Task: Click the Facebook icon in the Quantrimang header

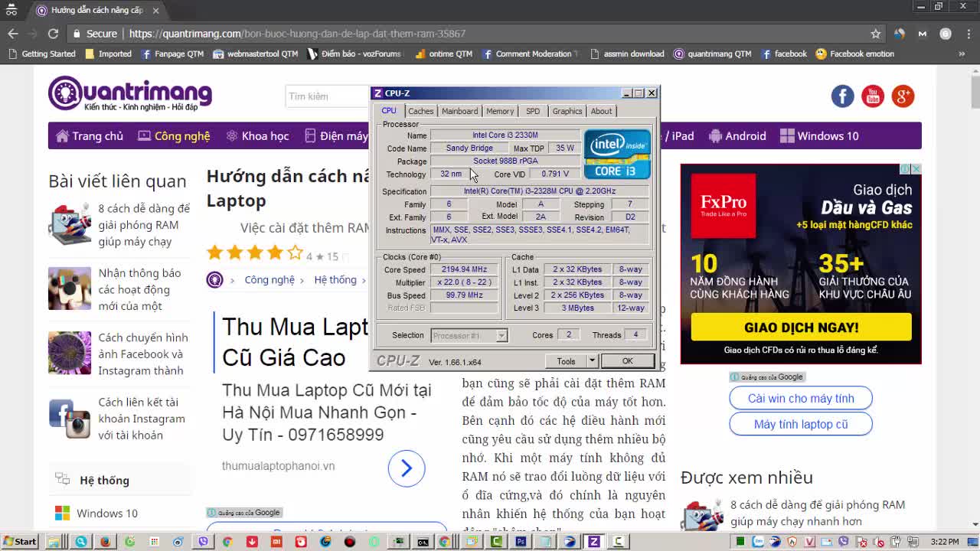Action: point(842,96)
